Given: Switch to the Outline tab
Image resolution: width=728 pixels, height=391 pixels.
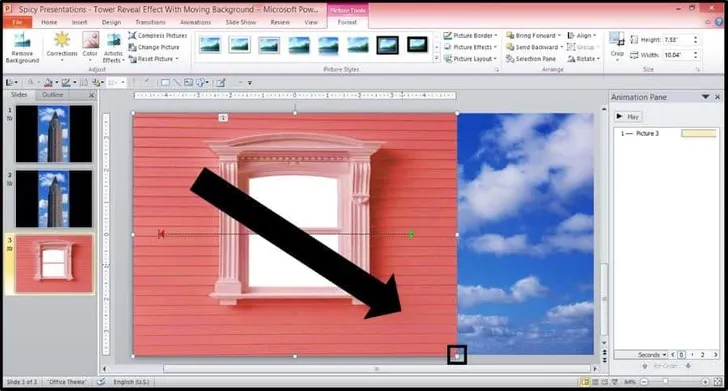Looking at the screenshot, I should point(52,95).
